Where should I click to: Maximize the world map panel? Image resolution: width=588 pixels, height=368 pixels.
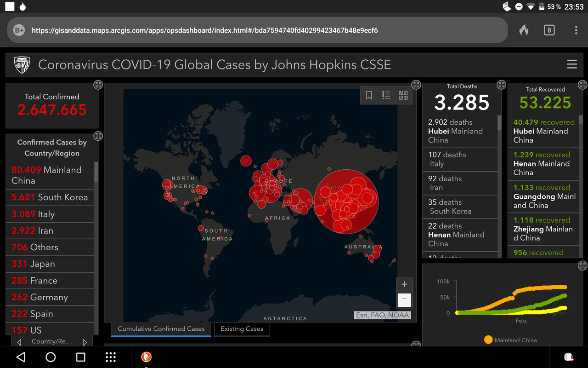[x=416, y=85]
